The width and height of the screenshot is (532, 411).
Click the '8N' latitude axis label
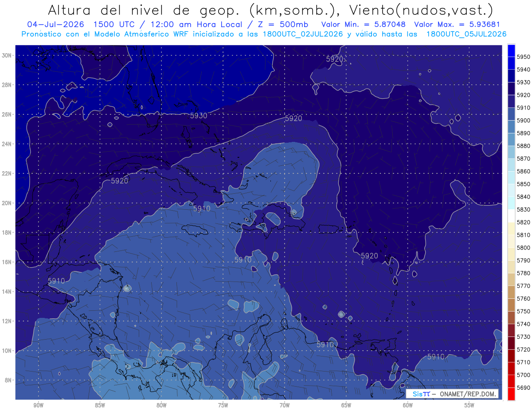[9, 380]
